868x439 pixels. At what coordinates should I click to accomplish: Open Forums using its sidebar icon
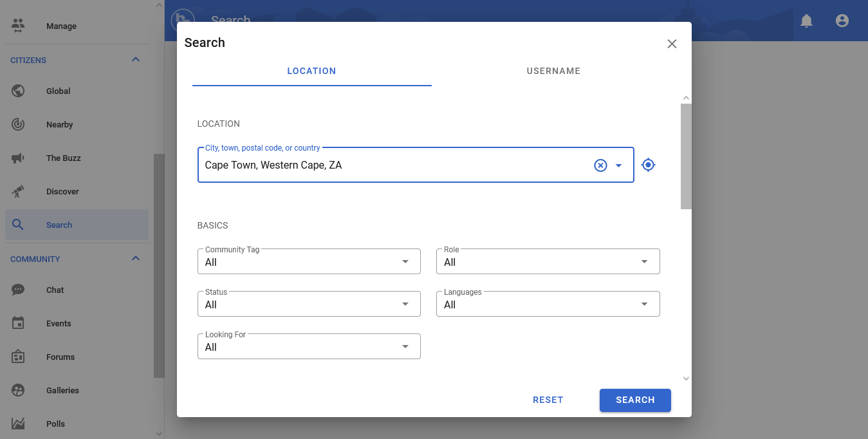pyautogui.click(x=18, y=357)
